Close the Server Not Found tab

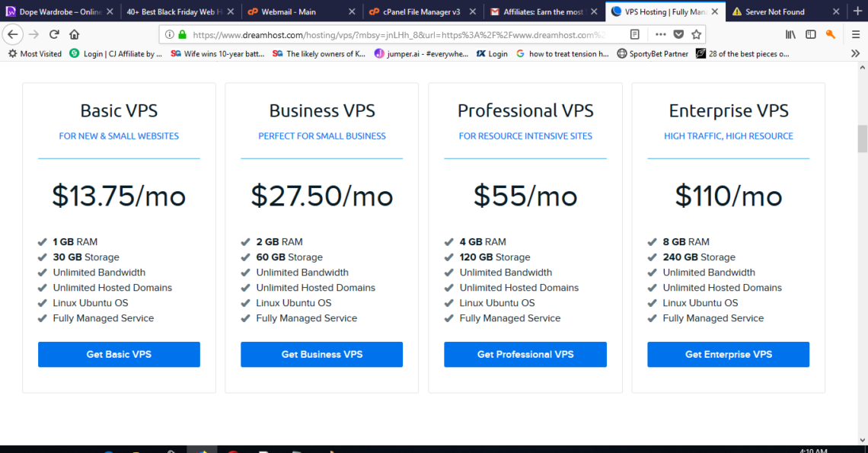pyautogui.click(x=836, y=11)
